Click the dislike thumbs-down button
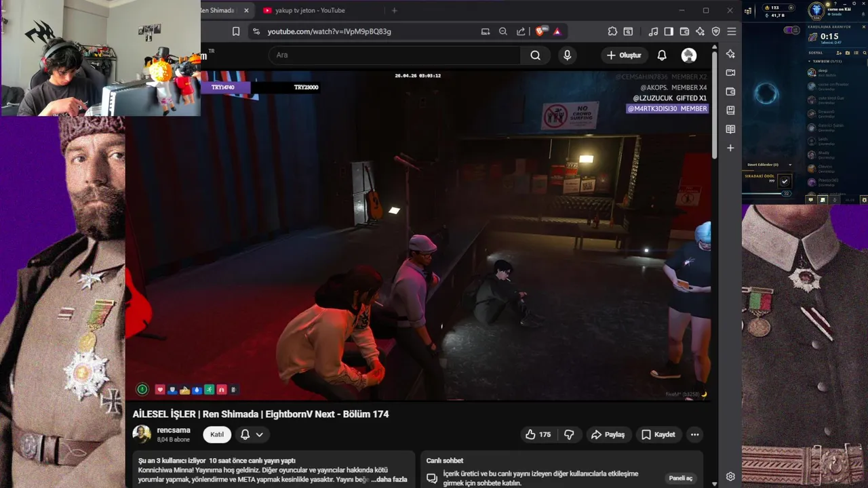The image size is (868, 488). pyautogui.click(x=570, y=434)
